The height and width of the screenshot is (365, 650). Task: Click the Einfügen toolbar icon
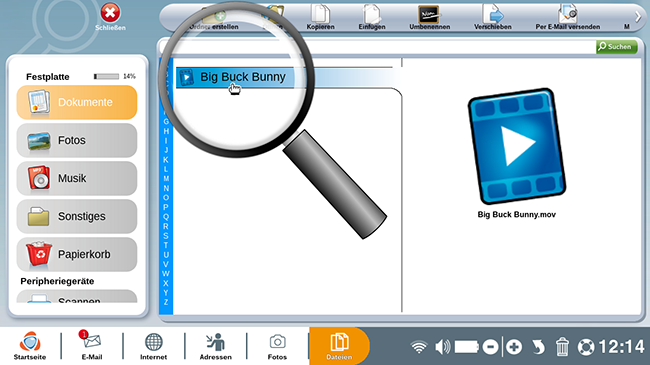click(372, 17)
